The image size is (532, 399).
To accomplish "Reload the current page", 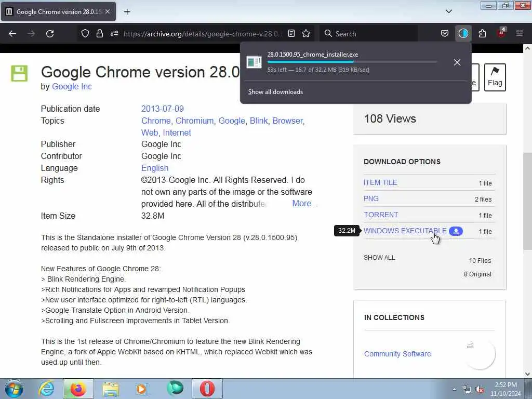I will pyautogui.click(x=50, y=34).
